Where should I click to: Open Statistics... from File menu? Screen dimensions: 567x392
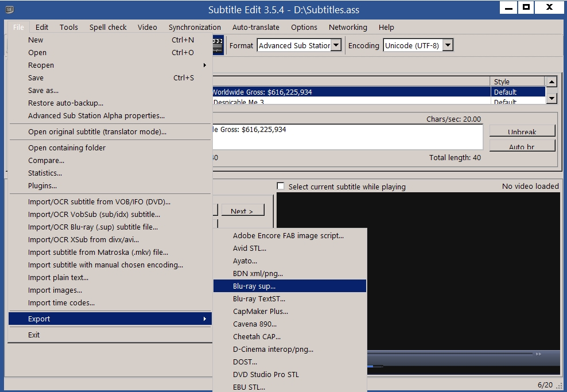(110, 173)
